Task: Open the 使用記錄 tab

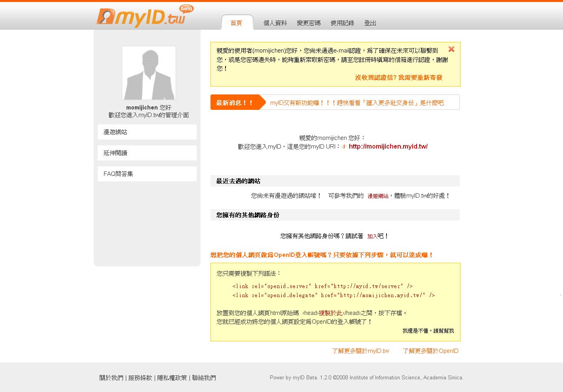Action: 342,23
